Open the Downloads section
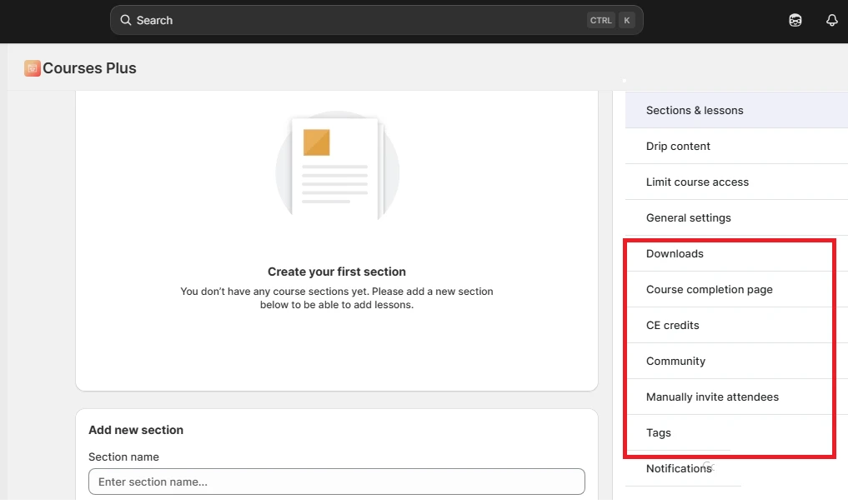The height and width of the screenshot is (504, 848). tap(675, 253)
